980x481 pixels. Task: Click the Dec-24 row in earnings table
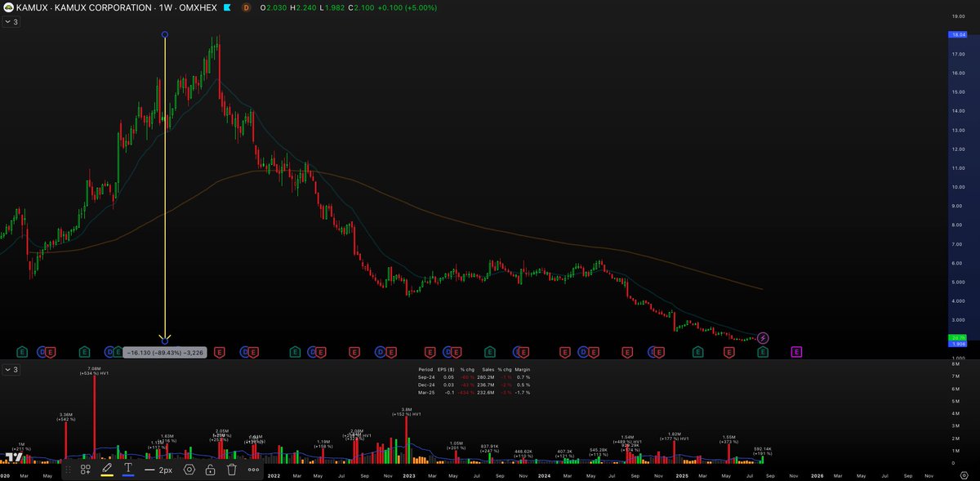coord(472,385)
